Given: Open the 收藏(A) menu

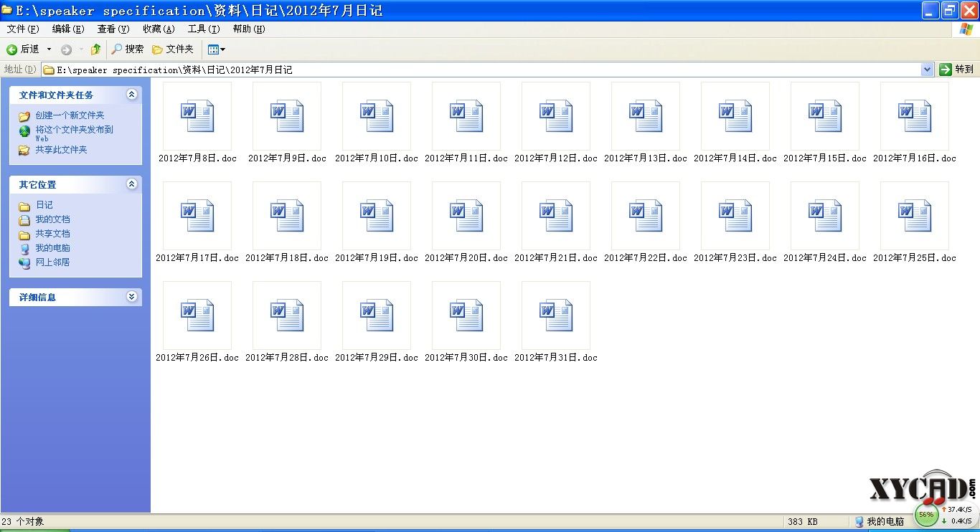Looking at the screenshot, I should (159, 29).
